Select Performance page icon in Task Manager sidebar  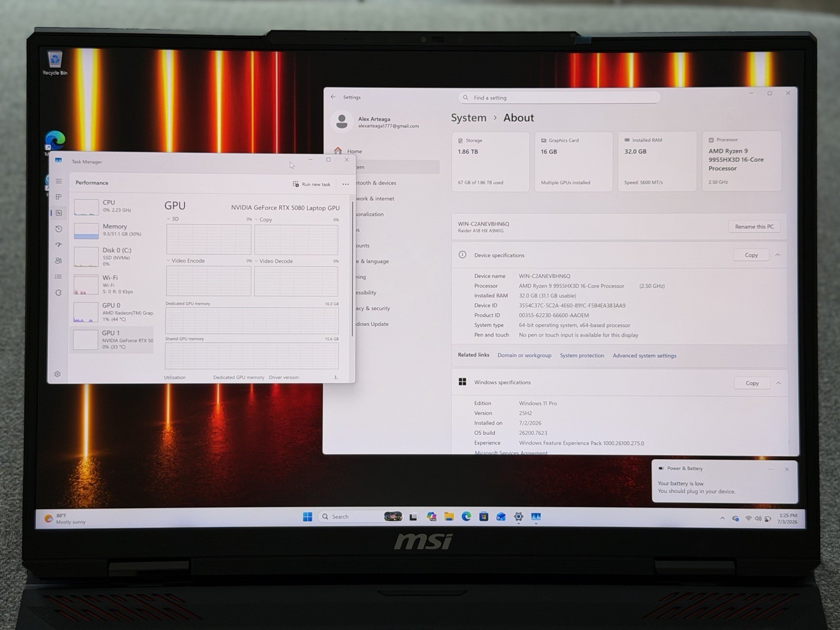(59, 213)
